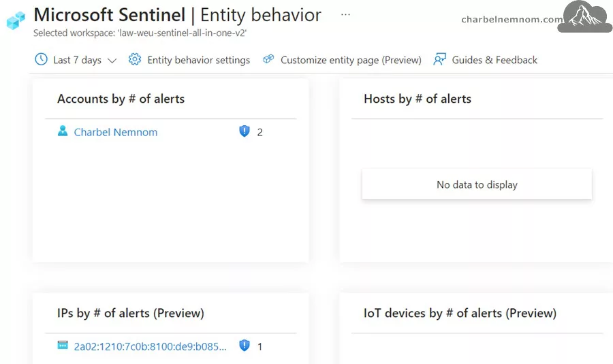The width and height of the screenshot is (613, 364).
Task: Click the user avatar icon next to Charbel Nemnom
Action: pos(63,131)
